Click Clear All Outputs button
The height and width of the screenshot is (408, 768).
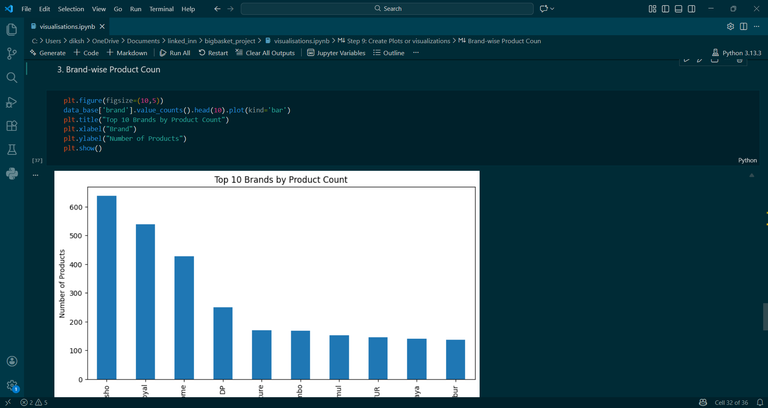tap(265, 53)
